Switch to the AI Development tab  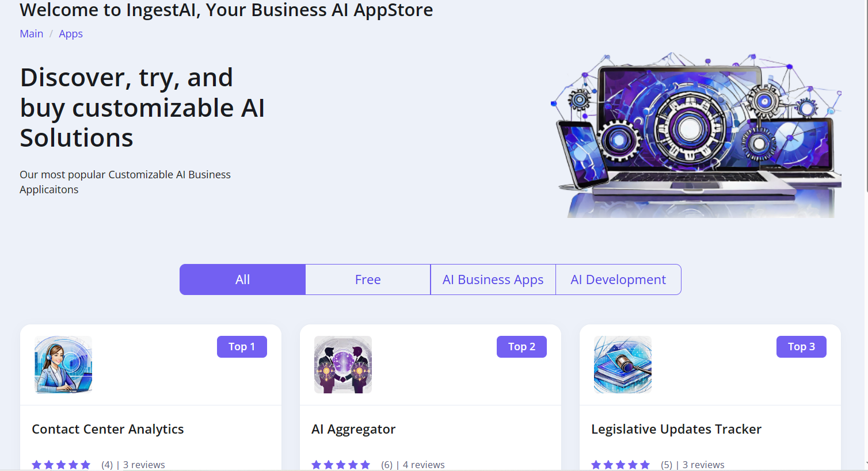(618, 279)
